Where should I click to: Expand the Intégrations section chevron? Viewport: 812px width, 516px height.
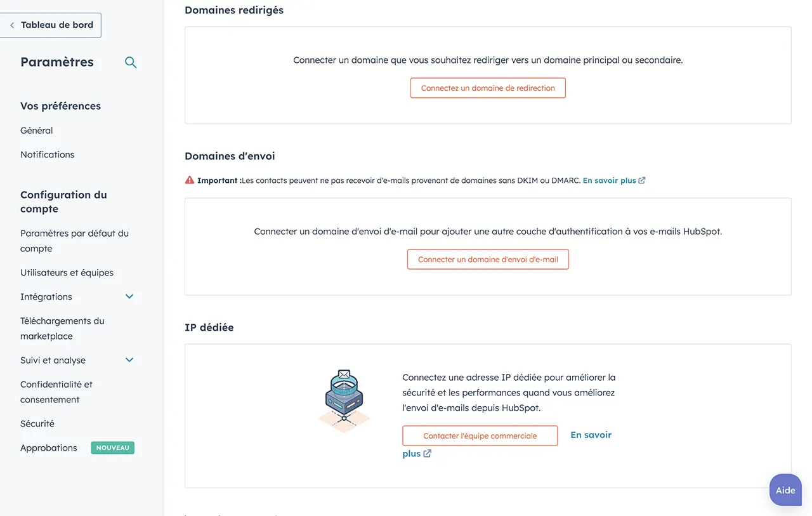point(129,297)
